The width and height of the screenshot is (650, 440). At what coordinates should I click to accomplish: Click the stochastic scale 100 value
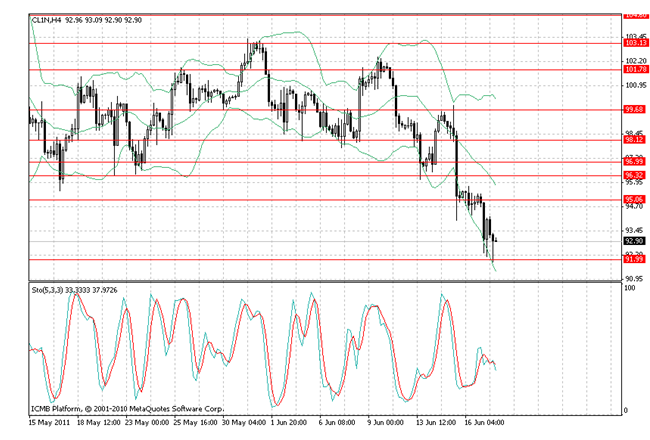click(x=629, y=290)
